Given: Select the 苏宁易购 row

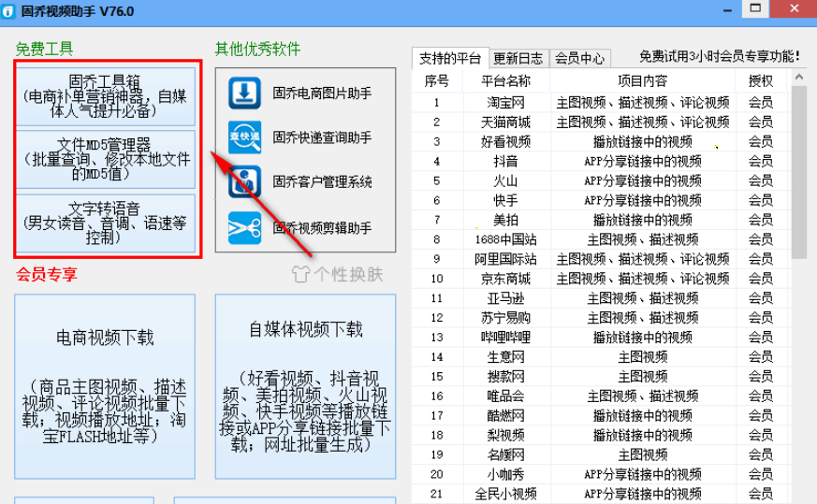Looking at the screenshot, I should pos(601,318).
